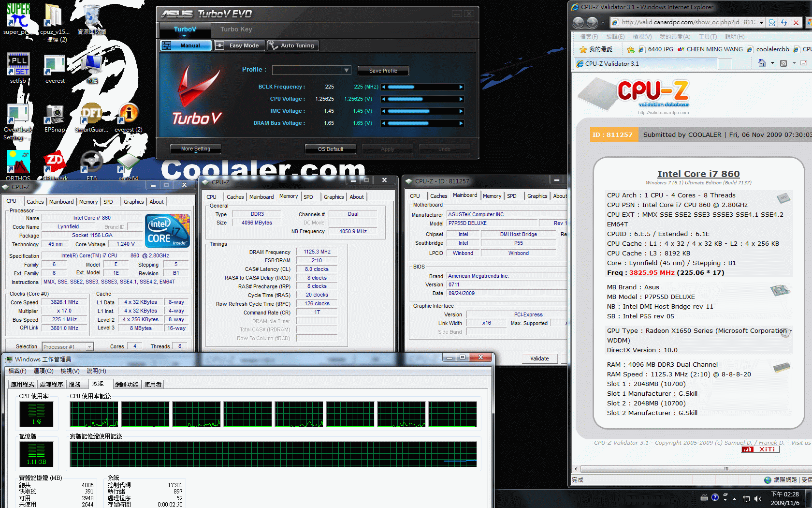Open the Computer (電腦) desktop icon
This screenshot has width=812, height=508.
click(x=92, y=68)
